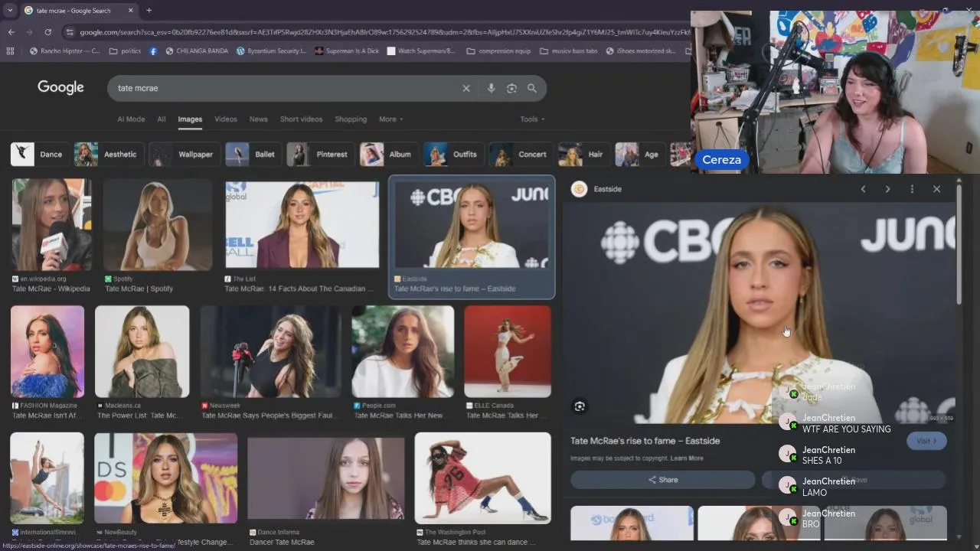Image resolution: width=980 pixels, height=551 pixels.
Task: Open the apps grid in bookmarks bar
Action: pos(10,51)
